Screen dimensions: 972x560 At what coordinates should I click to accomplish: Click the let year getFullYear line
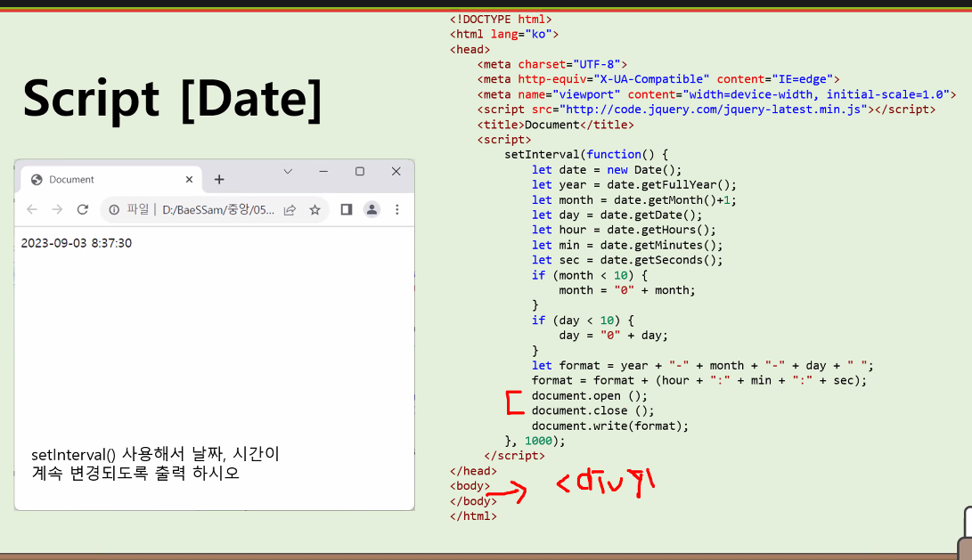634,184
